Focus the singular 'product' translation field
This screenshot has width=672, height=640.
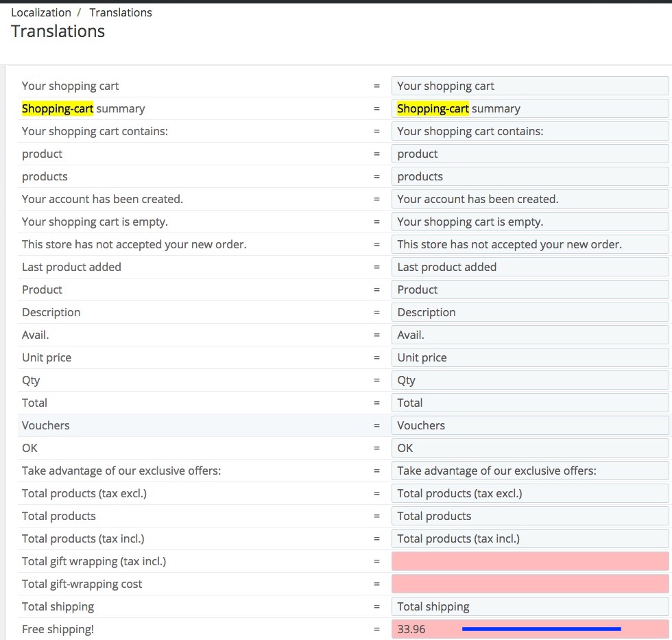coord(530,154)
